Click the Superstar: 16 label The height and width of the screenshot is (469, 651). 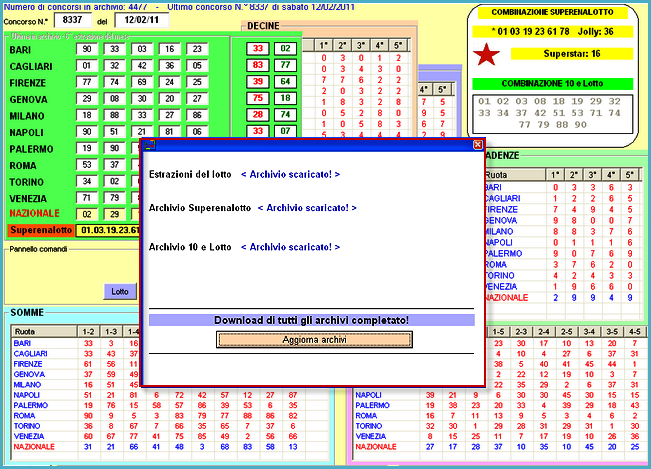572,54
